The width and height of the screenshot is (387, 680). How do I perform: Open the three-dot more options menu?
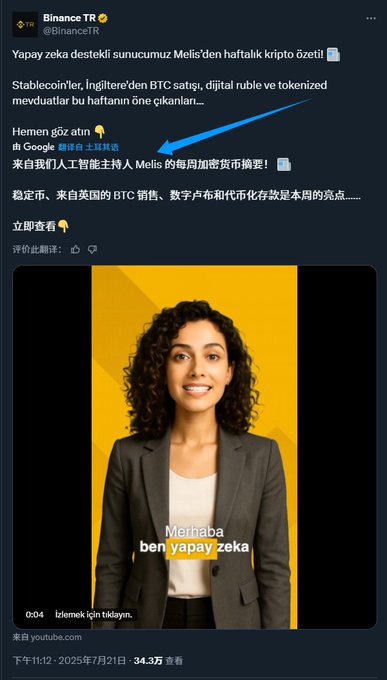click(371, 19)
